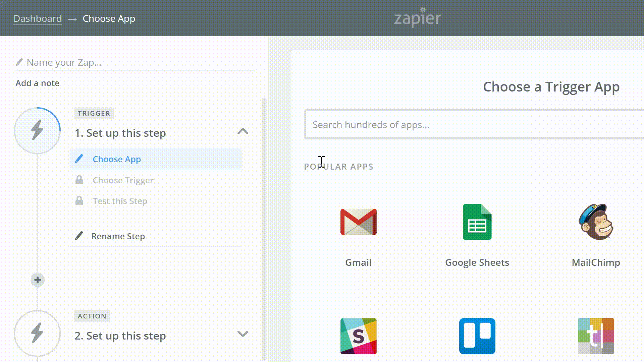Image resolution: width=644 pixels, height=362 pixels.
Task: Click the 'Choose a Trigger App' title
Action: pos(551,87)
